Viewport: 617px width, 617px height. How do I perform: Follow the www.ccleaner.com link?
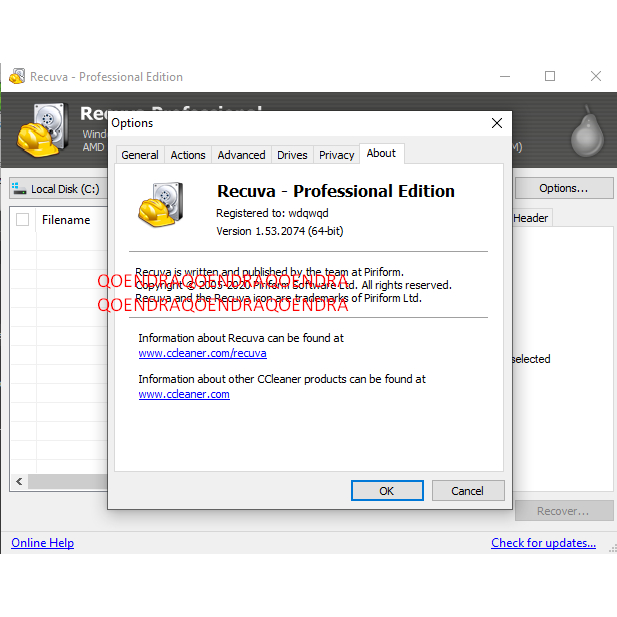click(184, 394)
